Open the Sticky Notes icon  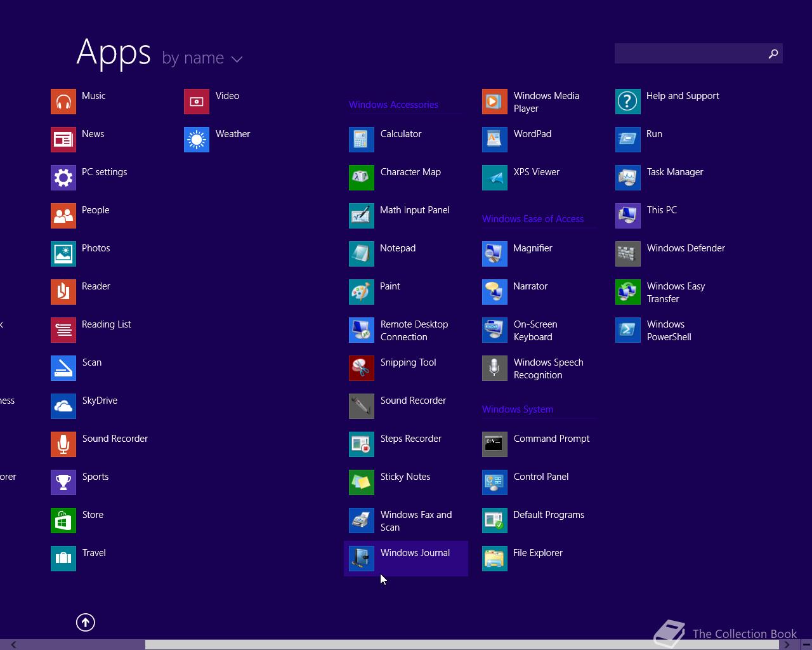click(362, 482)
